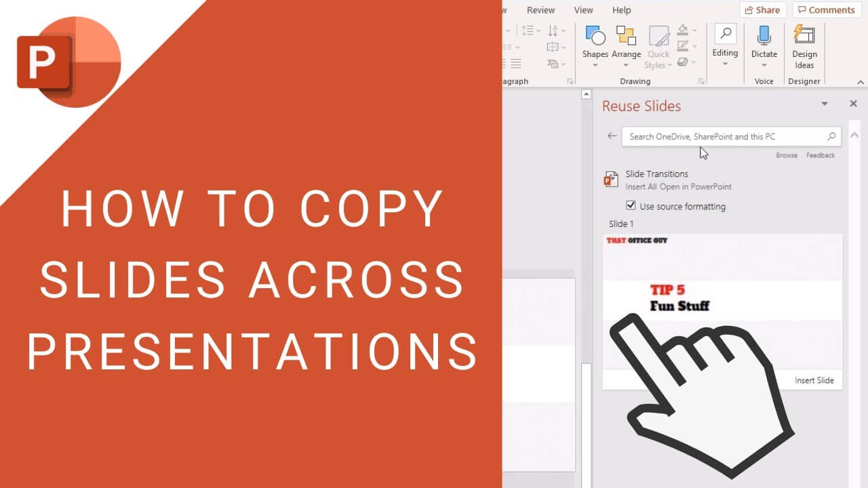Viewport: 868px width, 488px height.
Task: Click Open in PowerPoint link
Action: (x=696, y=186)
